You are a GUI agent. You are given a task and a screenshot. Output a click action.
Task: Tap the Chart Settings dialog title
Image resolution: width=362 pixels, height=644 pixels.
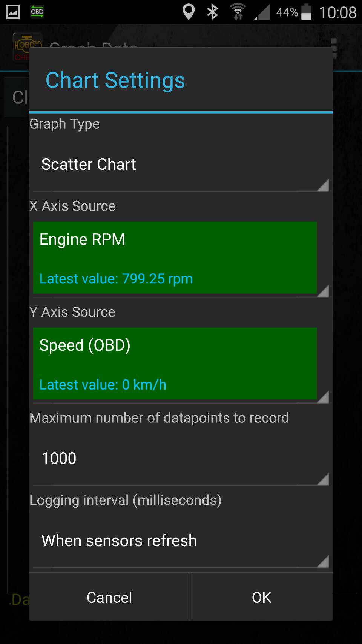115,80
